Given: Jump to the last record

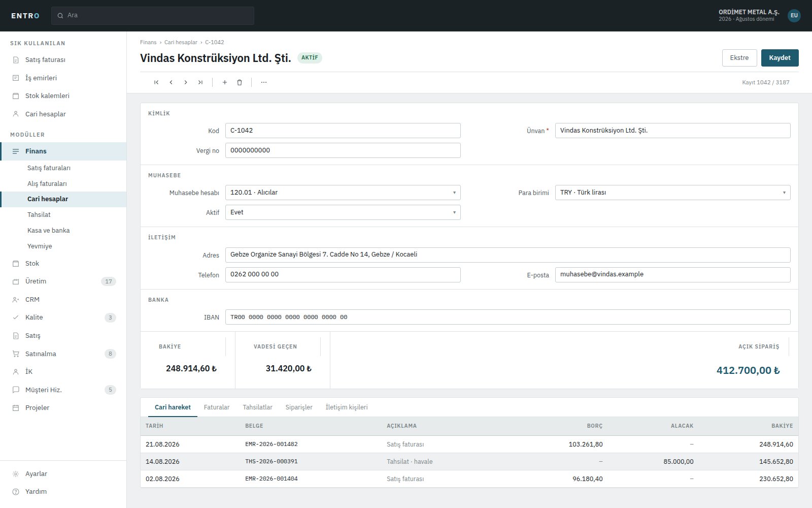Looking at the screenshot, I should [200, 82].
